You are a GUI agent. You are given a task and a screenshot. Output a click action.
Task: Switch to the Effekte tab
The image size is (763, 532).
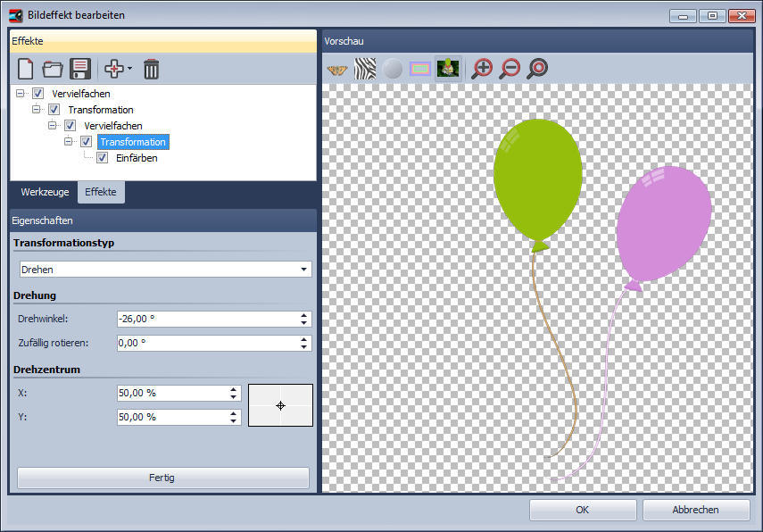point(101,192)
